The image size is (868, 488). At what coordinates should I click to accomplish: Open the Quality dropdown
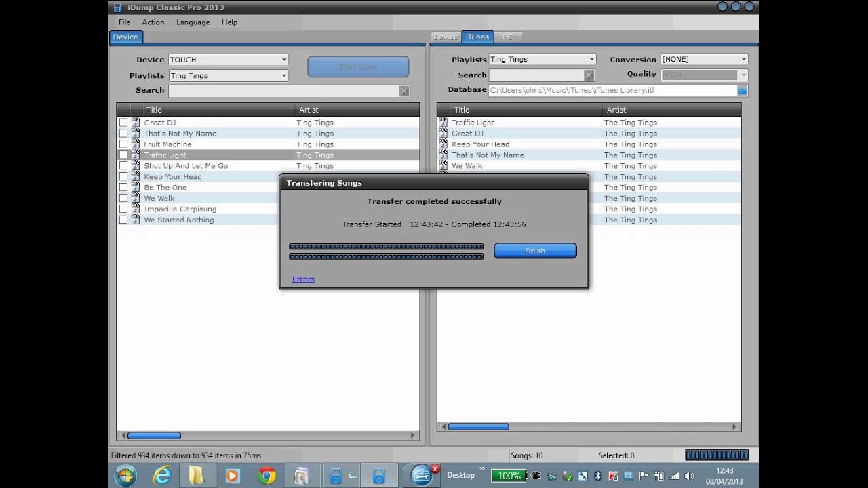[704, 75]
